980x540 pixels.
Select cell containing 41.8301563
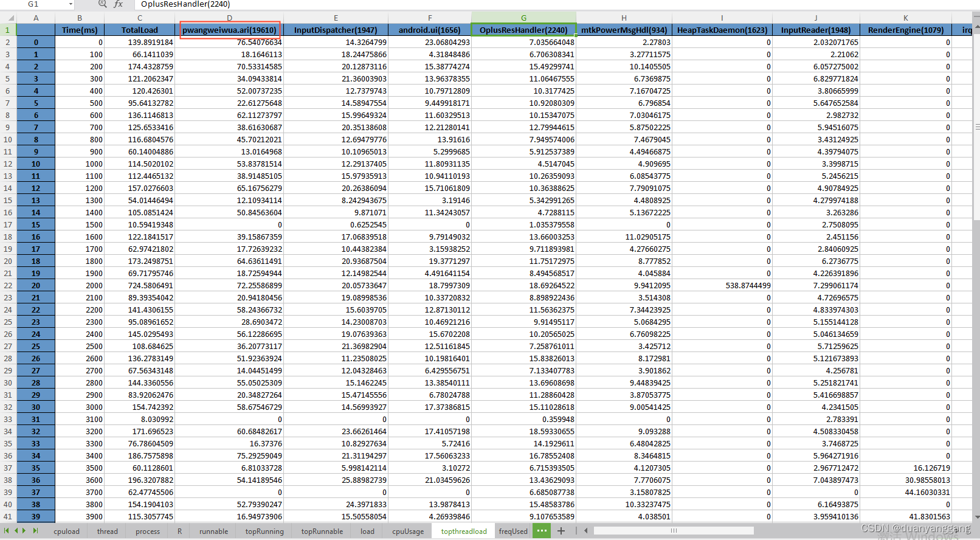click(x=906, y=516)
